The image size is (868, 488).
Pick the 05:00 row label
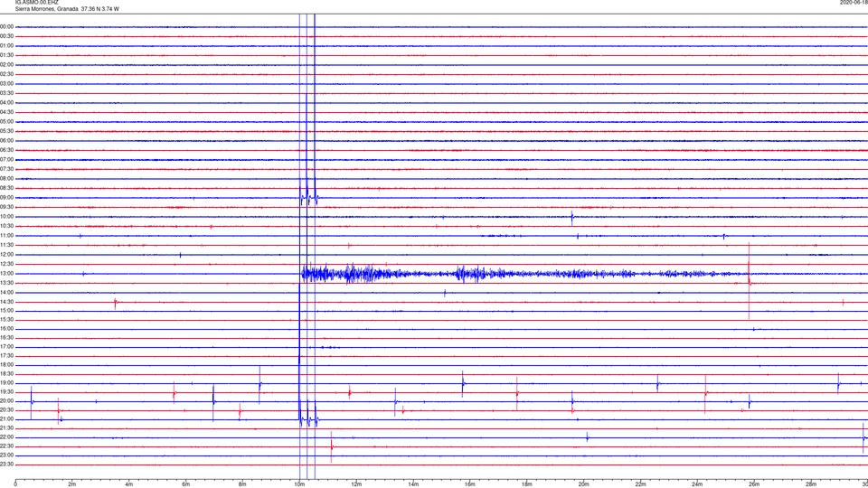coord(6,122)
